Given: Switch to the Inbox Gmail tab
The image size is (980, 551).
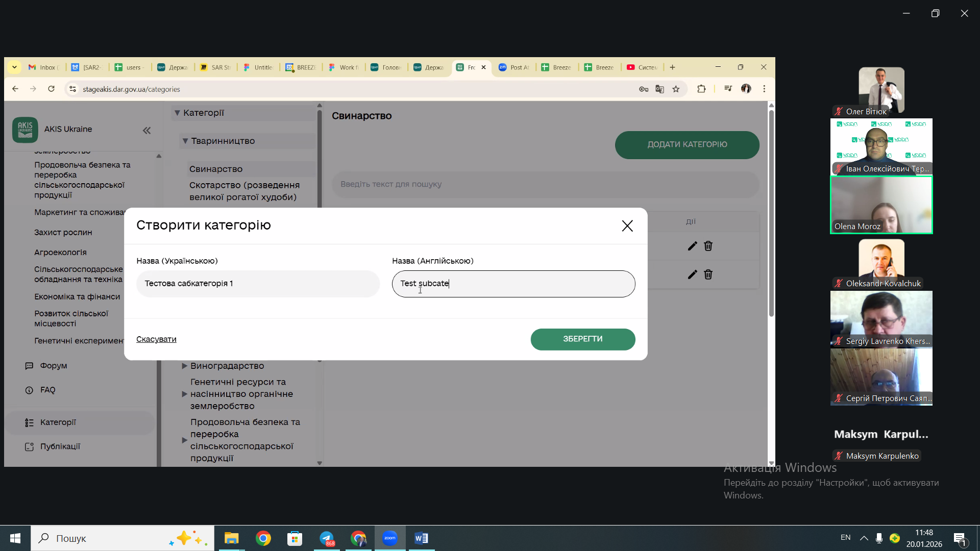Looking at the screenshot, I should tap(44, 67).
